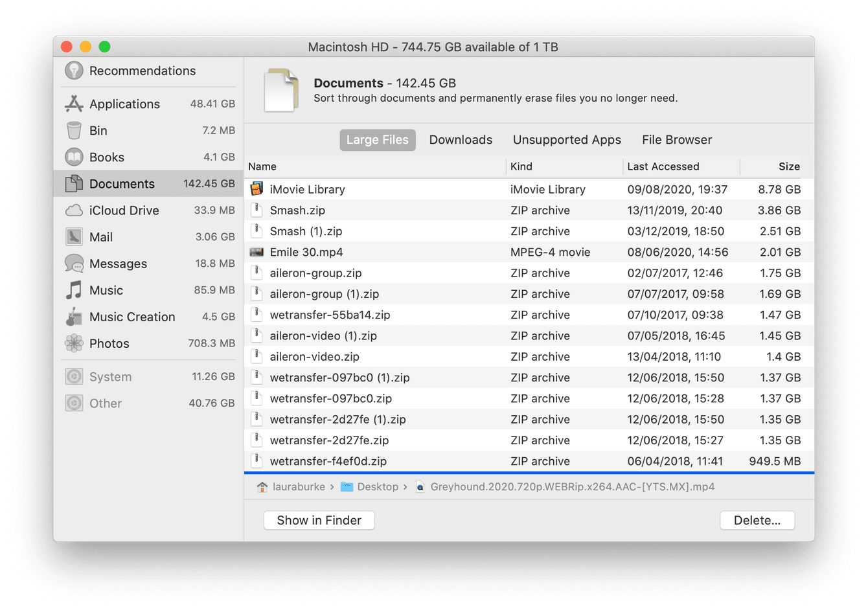
Task: Select the Smash.zip file row
Action: (x=297, y=210)
